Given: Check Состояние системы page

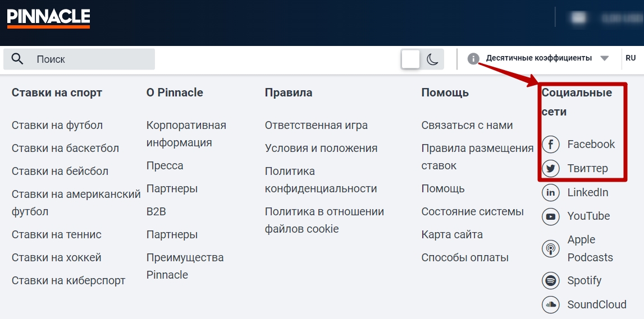Looking at the screenshot, I should (x=472, y=212).
